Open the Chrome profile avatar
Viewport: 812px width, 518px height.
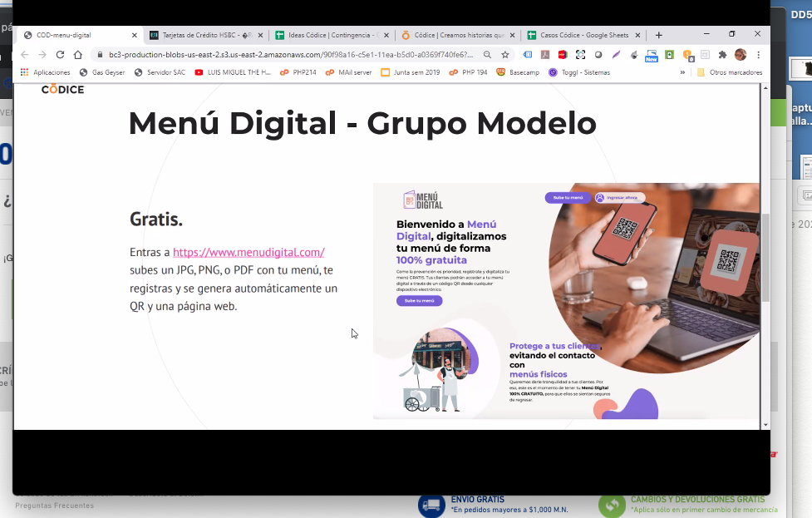pos(741,54)
